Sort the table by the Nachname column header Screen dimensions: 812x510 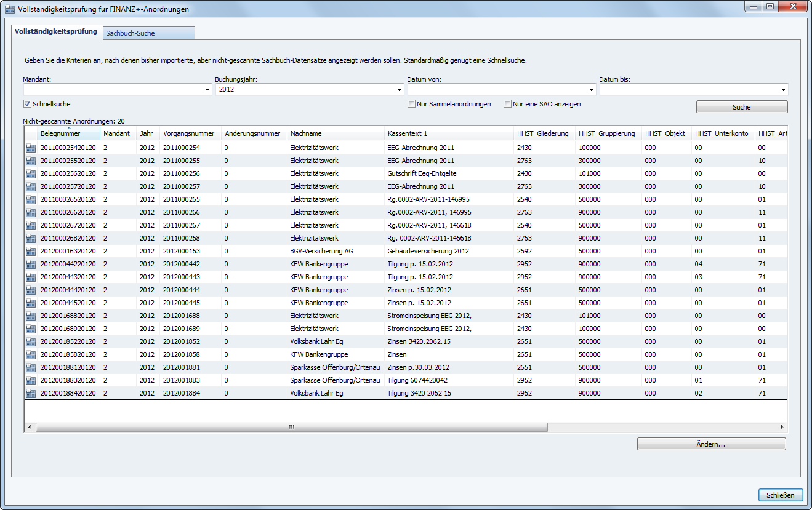(336, 133)
